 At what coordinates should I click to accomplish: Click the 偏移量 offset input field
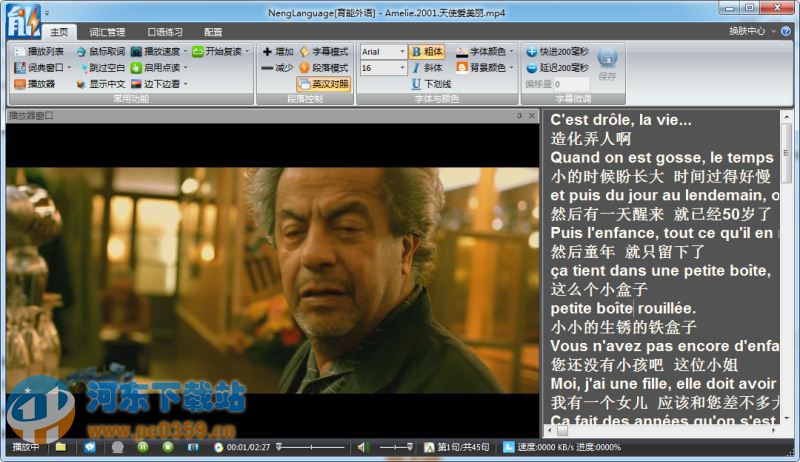click(571, 84)
